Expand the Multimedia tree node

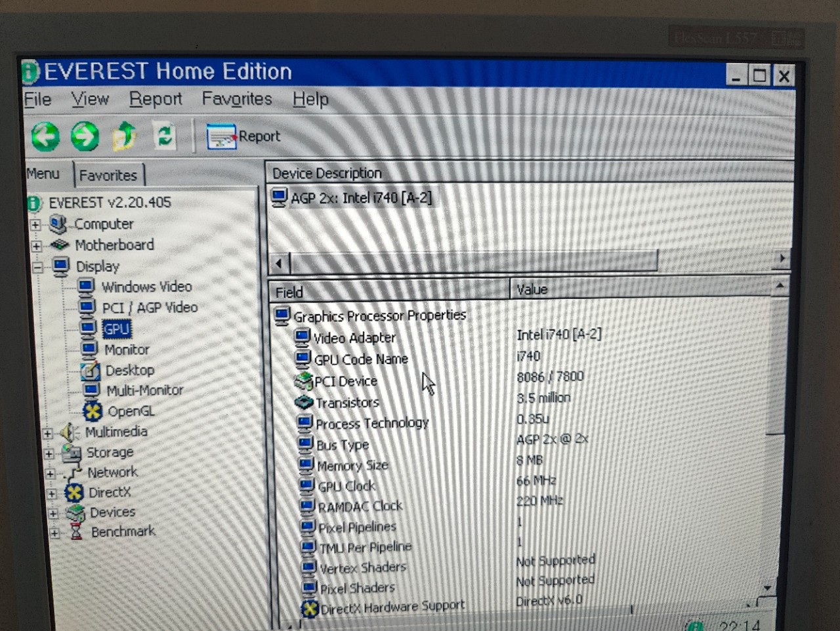[47, 433]
